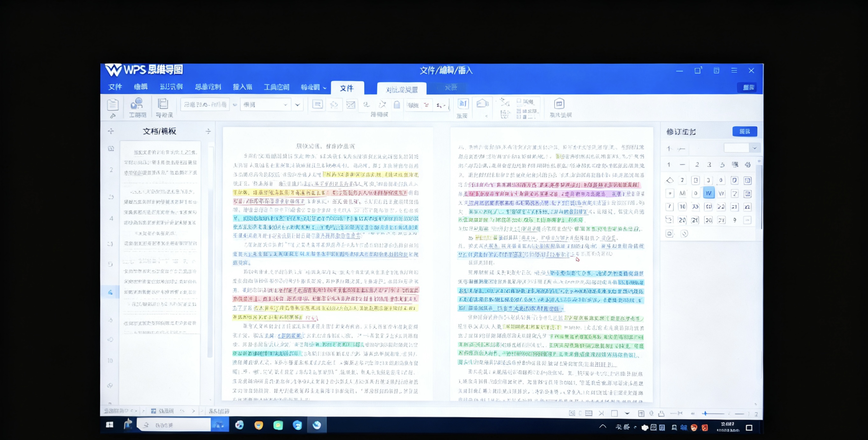This screenshot has width=868, height=440.
Task: Click the lock/protect document toolbar icon
Action: point(397,104)
